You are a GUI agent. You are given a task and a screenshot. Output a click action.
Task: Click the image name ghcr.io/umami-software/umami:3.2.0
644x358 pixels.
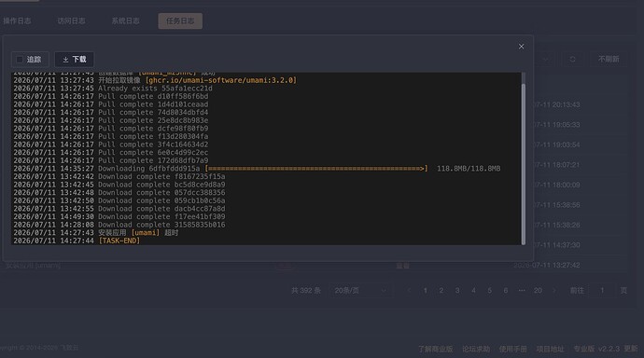221,80
